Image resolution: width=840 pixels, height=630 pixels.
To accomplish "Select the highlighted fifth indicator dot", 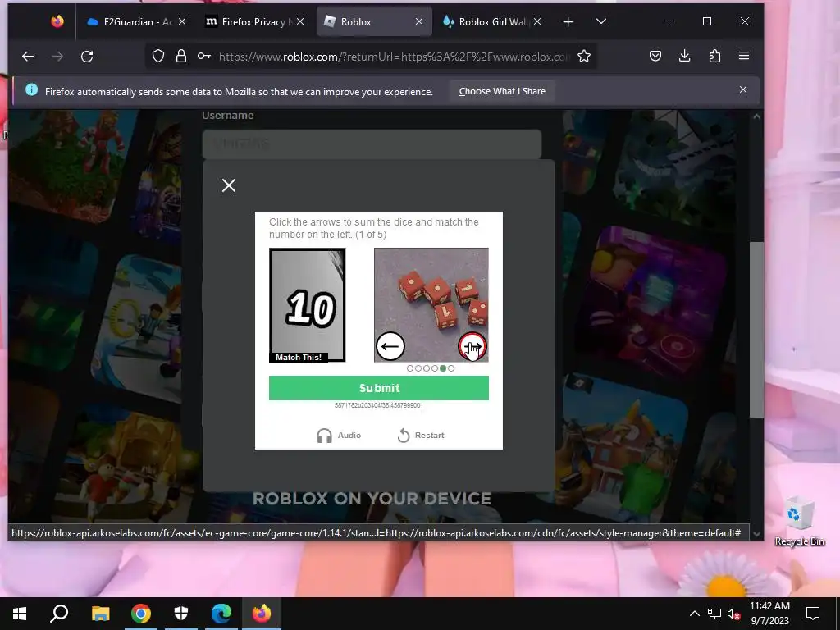I will (x=442, y=368).
